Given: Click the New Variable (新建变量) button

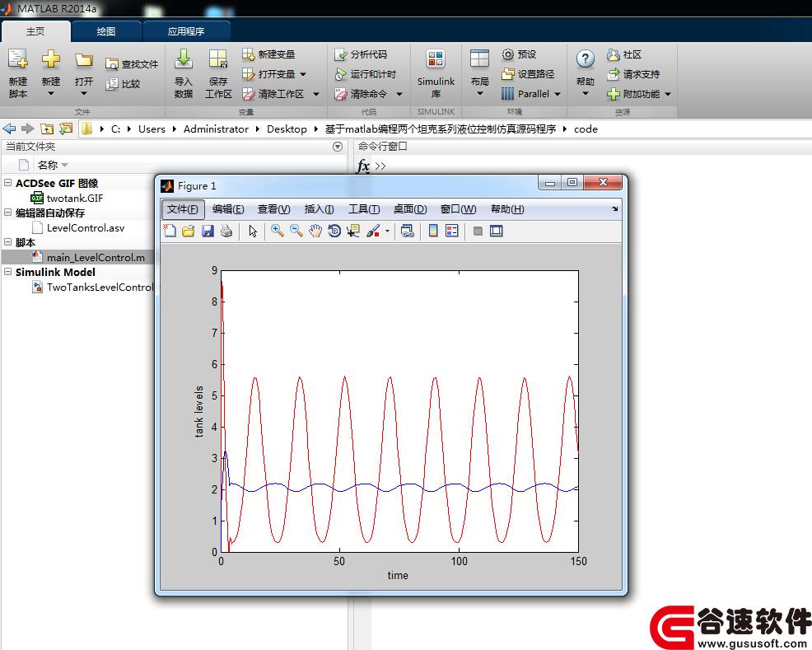Looking at the screenshot, I should click(x=268, y=54).
